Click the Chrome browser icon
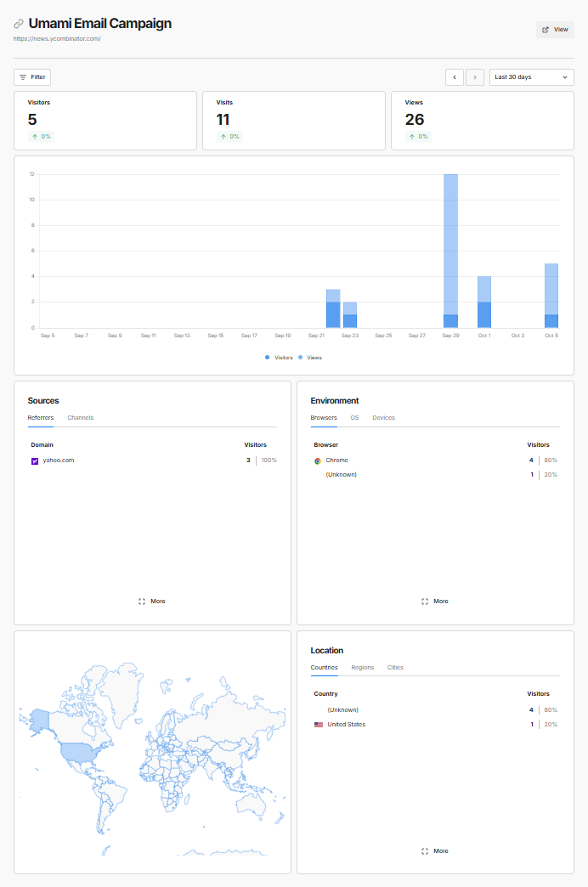588x887 pixels. pyautogui.click(x=318, y=460)
